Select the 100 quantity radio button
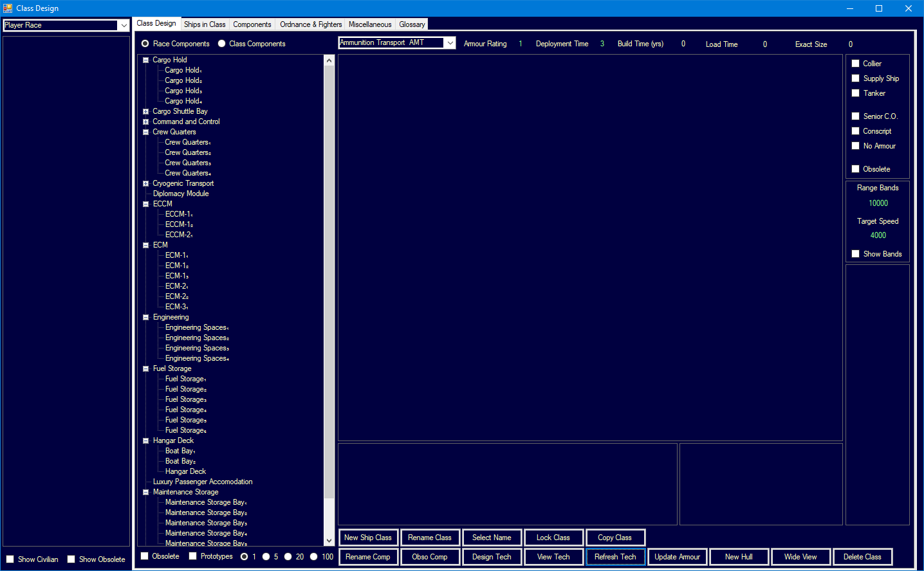This screenshot has height=571, width=924. tap(313, 557)
